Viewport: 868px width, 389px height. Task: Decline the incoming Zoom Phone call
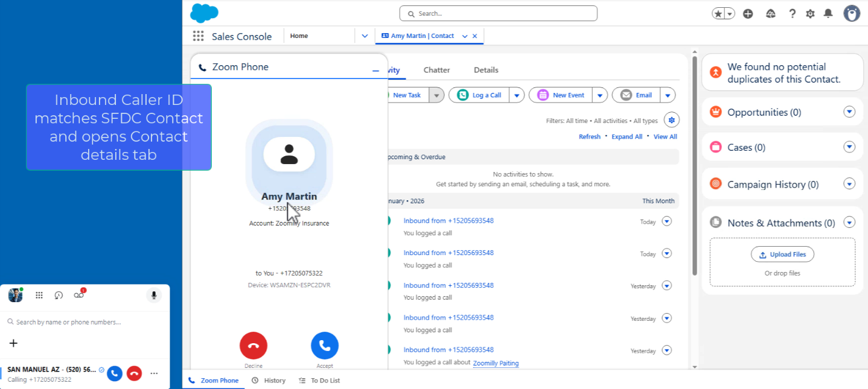pos(254,346)
